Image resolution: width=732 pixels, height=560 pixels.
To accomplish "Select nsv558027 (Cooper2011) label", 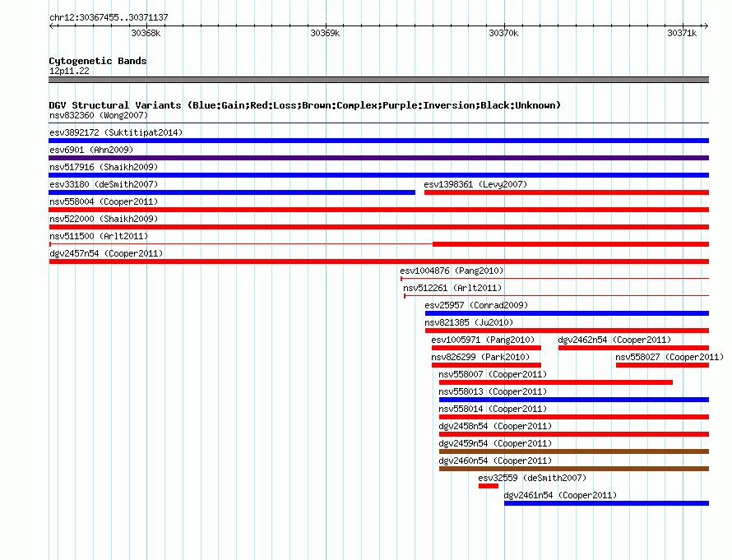I will [669, 357].
